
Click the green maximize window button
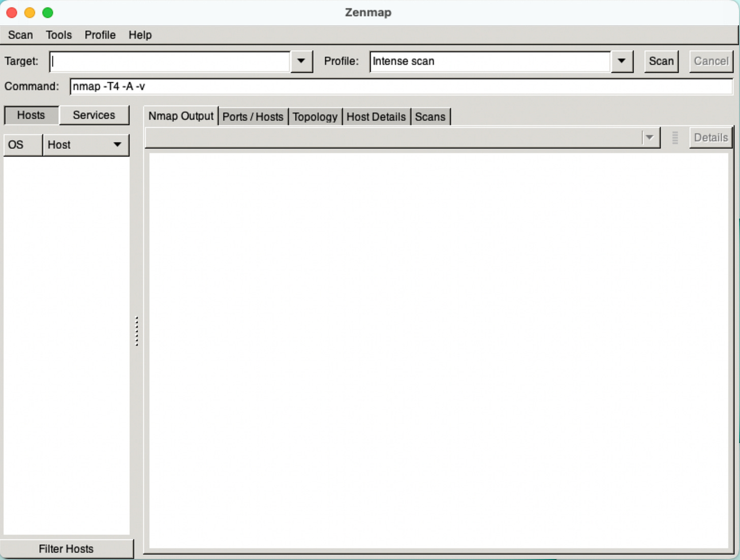(48, 13)
